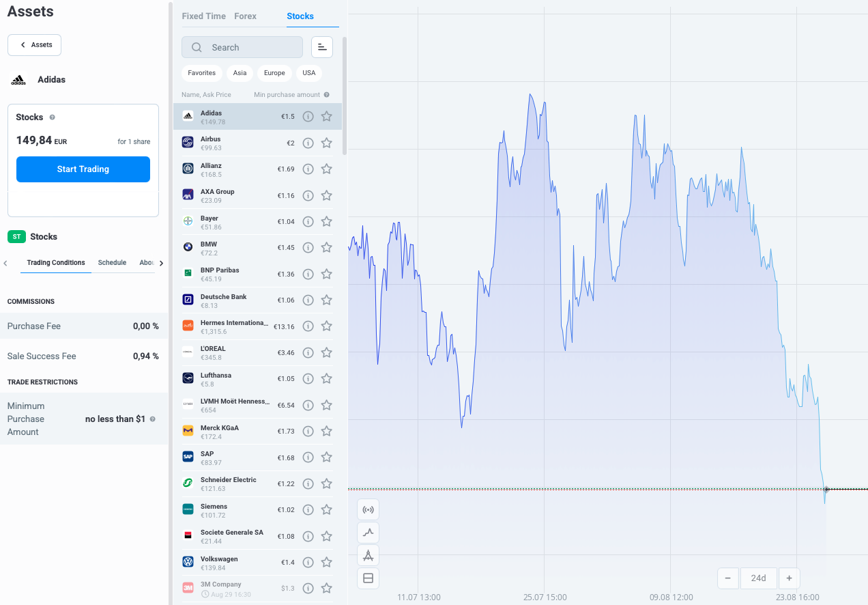The height and width of the screenshot is (605, 868).
Task: Show help for Minimum Purchase Amount restriction
Action: [x=152, y=419]
